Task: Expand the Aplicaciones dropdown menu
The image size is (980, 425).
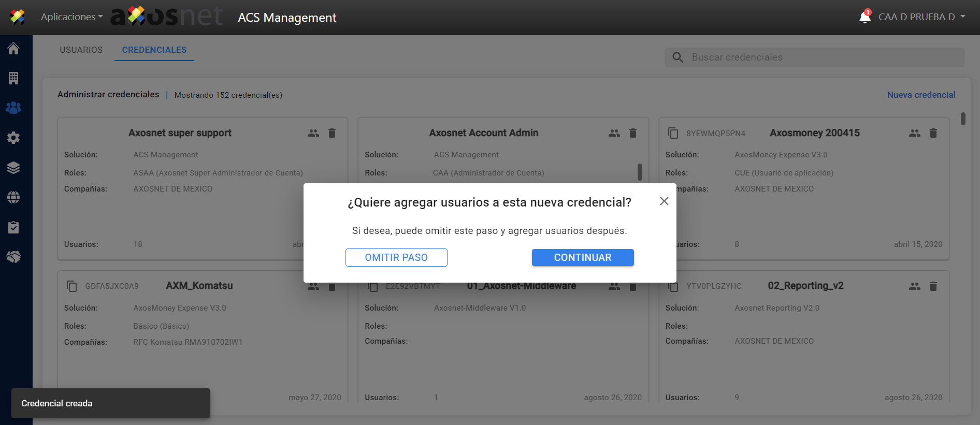Action: pyautogui.click(x=71, y=17)
